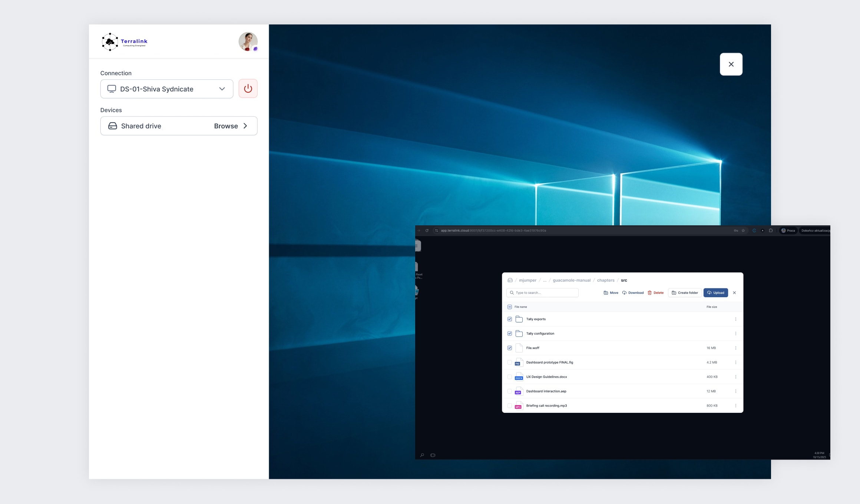The height and width of the screenshot is (504, 860).
Task: Click the password key icon in address bar
Action: (736, 231)
